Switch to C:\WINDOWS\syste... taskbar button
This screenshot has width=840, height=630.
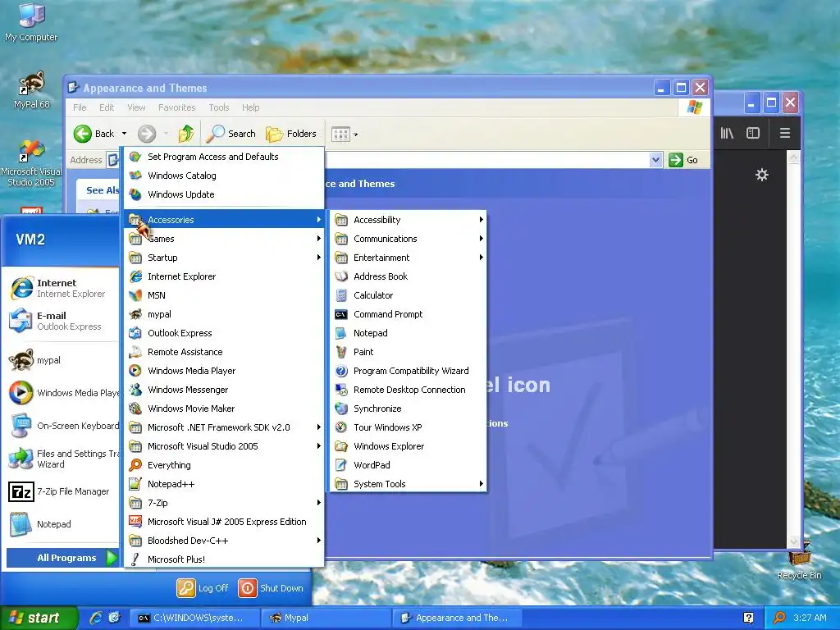tap(195, 618)
